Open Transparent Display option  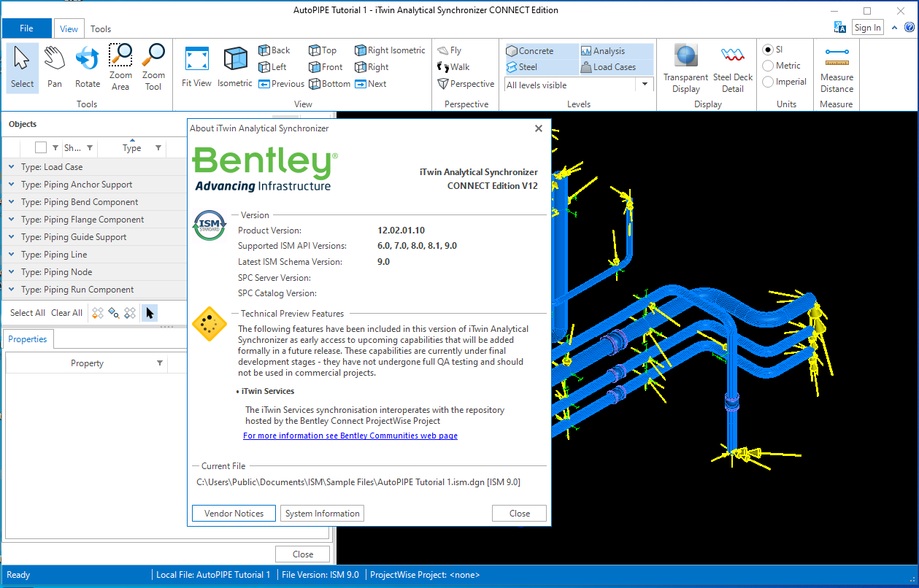click(x=685, y=69)
